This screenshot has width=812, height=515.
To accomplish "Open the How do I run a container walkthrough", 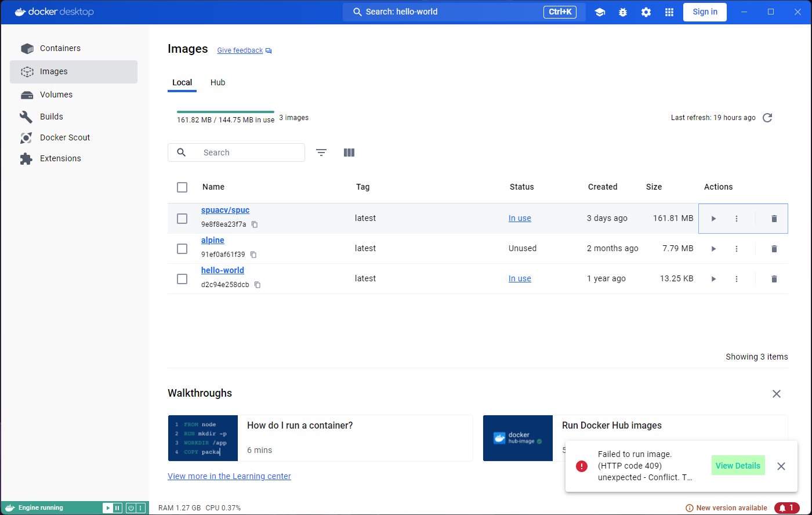I will click(320, 438).
